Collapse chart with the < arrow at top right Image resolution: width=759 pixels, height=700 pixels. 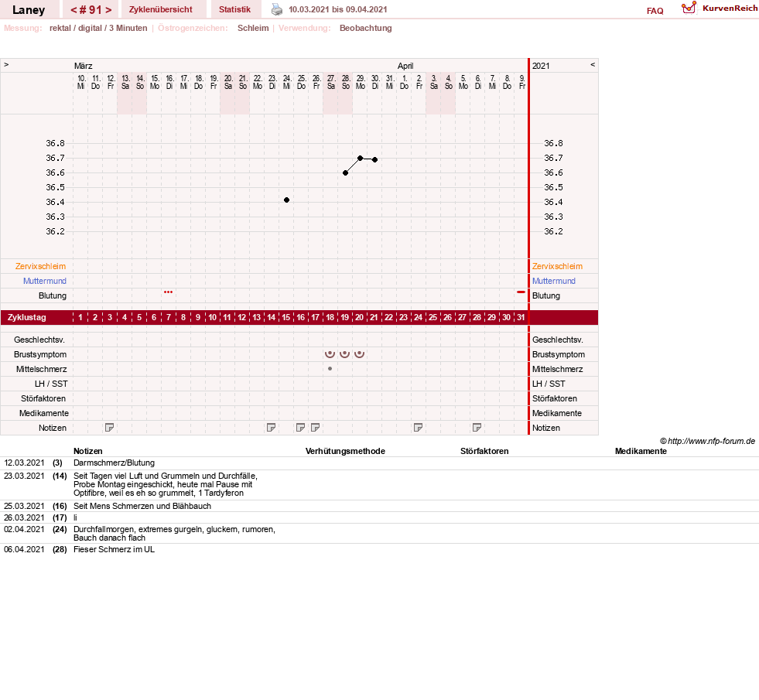click(593, 64)
